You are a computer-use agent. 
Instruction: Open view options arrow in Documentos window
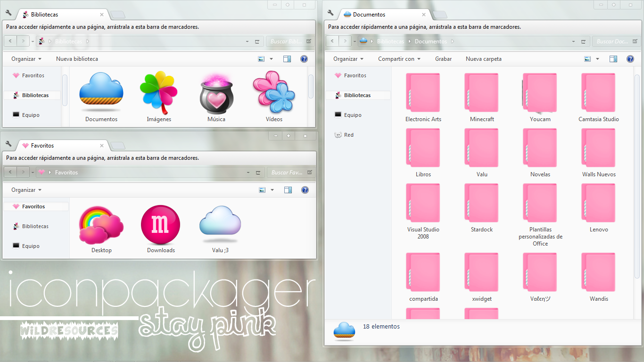coord(597,59)
